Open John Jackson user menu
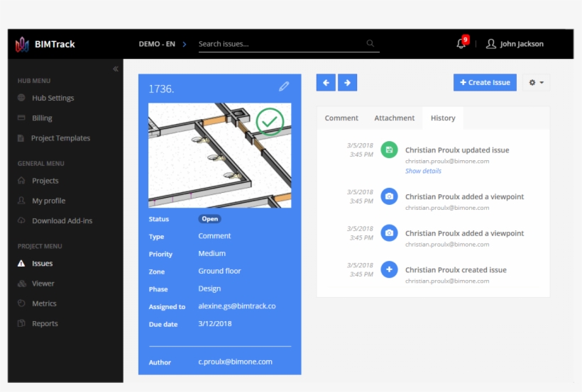This screenshot has height=392, width=582. click(x=522, y=44)
